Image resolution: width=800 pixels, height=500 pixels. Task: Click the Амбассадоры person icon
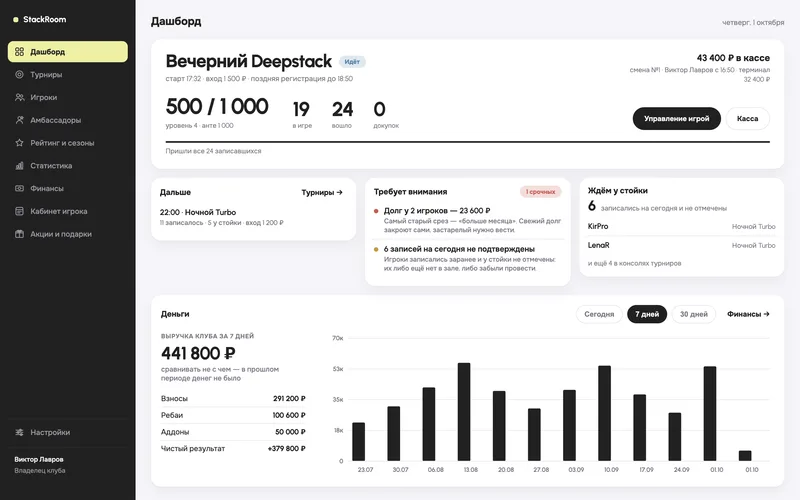coord(19,120)
